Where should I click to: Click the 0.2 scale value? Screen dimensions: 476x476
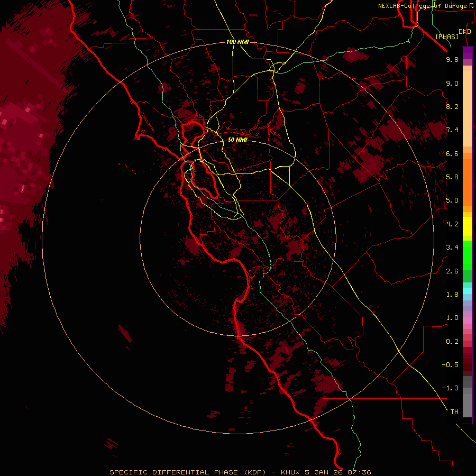(452, 342)
